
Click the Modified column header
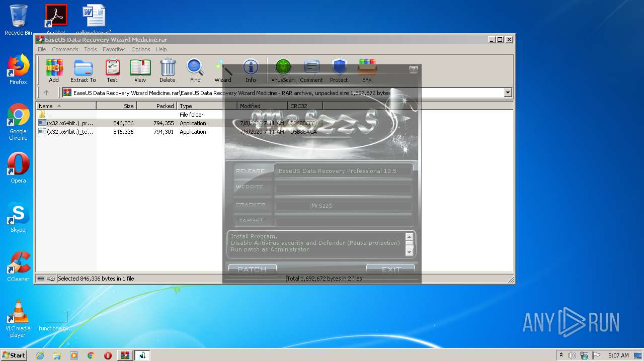262,106
